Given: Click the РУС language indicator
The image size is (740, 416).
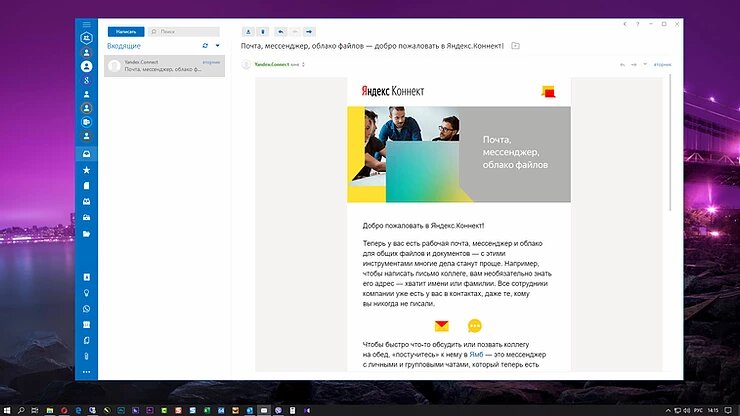Looking at the screenshot, I should coord(698,410).
